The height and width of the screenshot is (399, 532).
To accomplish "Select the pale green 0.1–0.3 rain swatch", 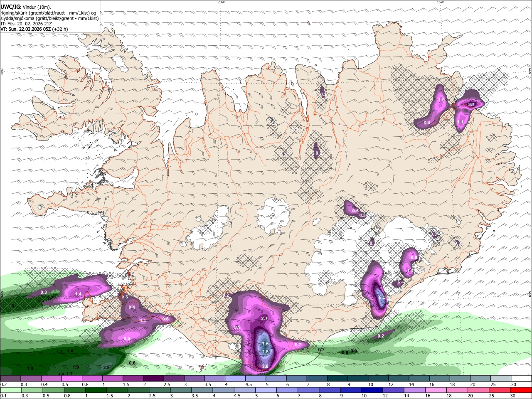I will pos(10,390).
